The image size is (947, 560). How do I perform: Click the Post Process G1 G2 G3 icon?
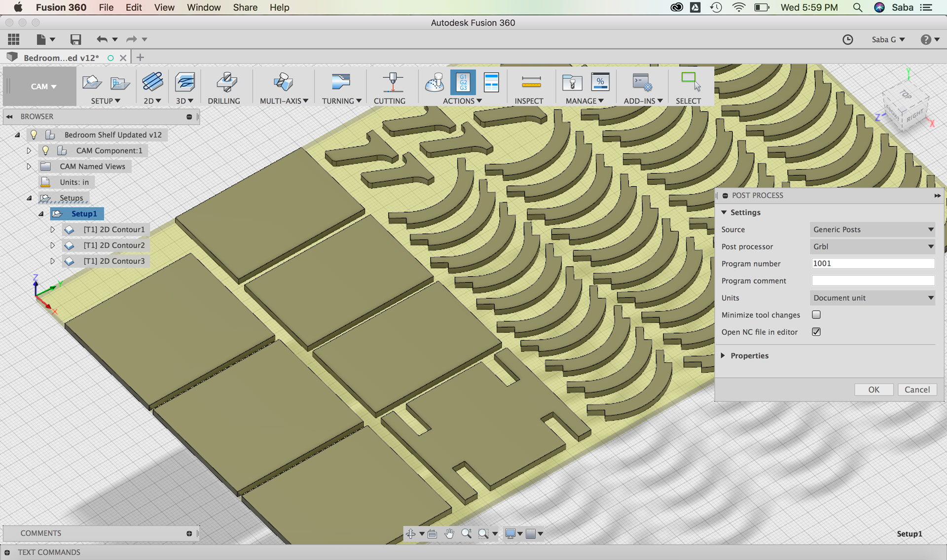(463, 82)
